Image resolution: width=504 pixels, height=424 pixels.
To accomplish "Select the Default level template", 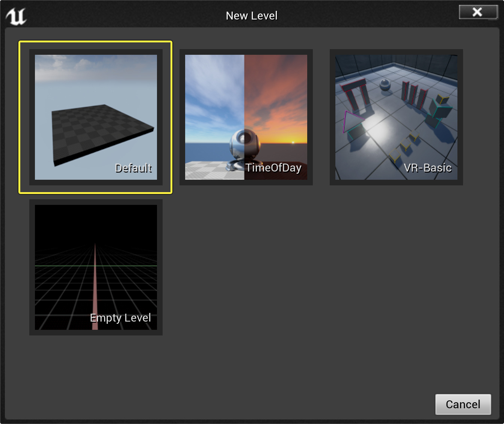I will [96, 117].
